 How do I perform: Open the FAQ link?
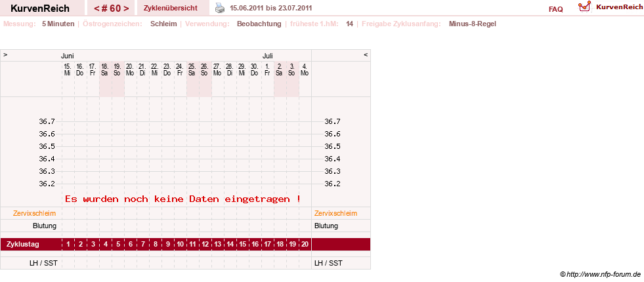tap(555, 9)
